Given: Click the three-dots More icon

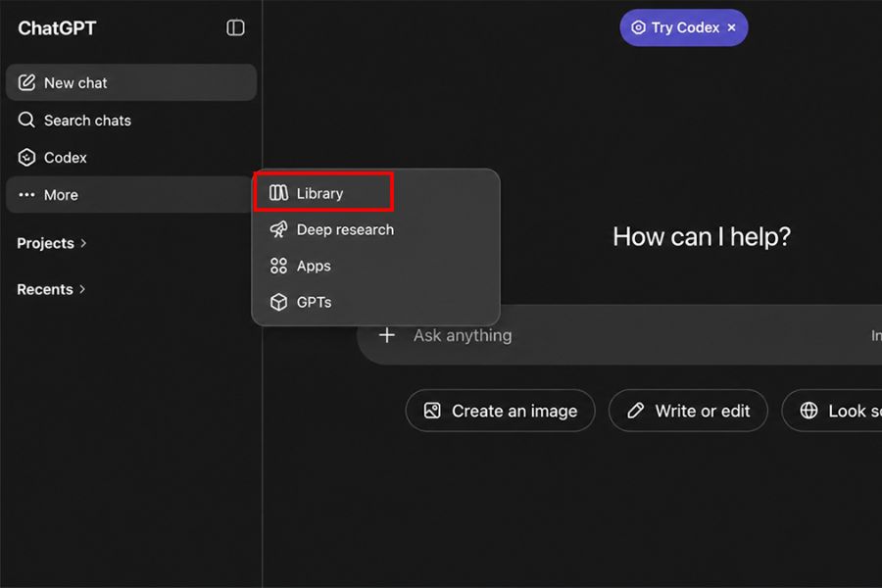Looking at the screenshot, I should (x=26, y=195).
